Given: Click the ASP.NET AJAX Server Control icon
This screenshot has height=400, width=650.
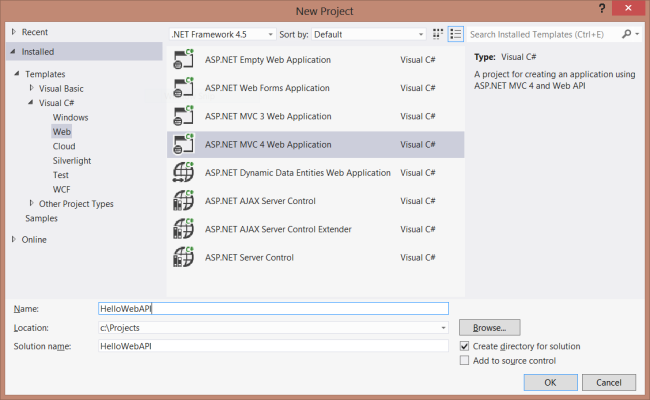Looking at the screenshot, I should tap(183, 200).
